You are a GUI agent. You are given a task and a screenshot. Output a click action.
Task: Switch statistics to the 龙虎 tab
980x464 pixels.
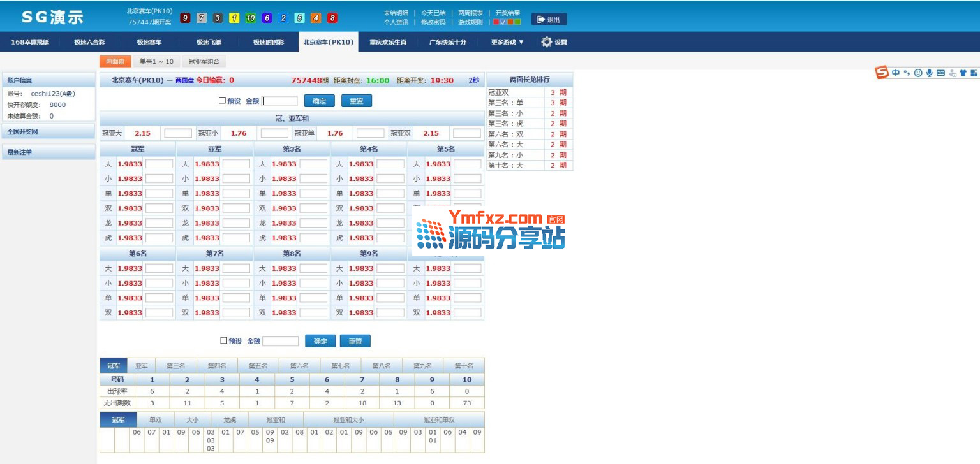click(229, 420)
